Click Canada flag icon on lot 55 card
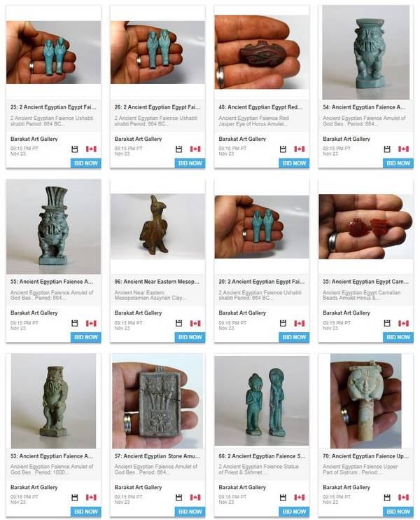 coord(91,323)
